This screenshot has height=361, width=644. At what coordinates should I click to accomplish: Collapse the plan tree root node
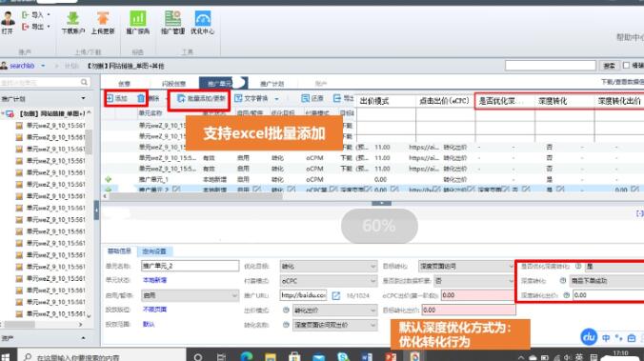[3, 113]
